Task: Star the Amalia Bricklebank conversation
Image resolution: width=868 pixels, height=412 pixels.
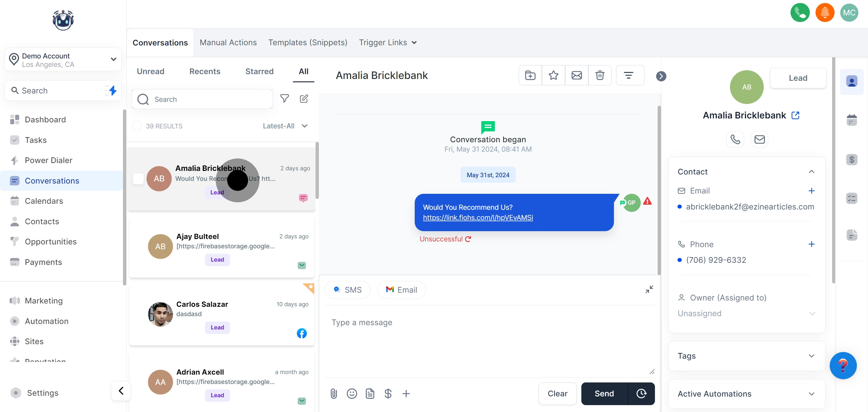Action: 553,75
